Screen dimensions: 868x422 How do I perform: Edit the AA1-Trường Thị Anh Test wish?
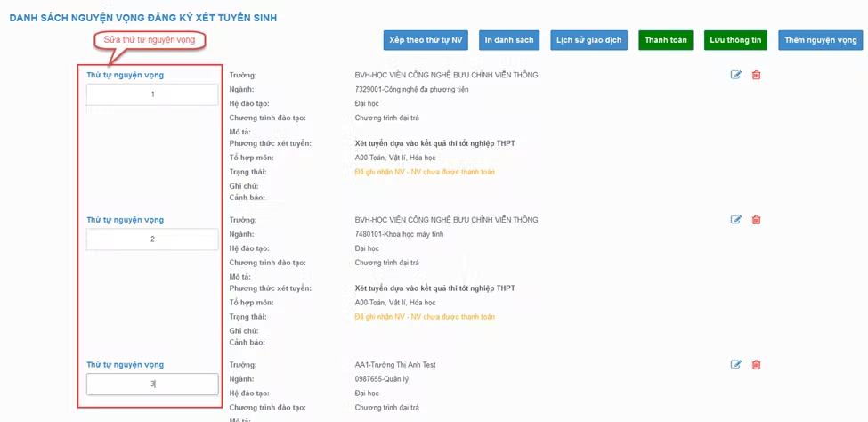(736, 364)
